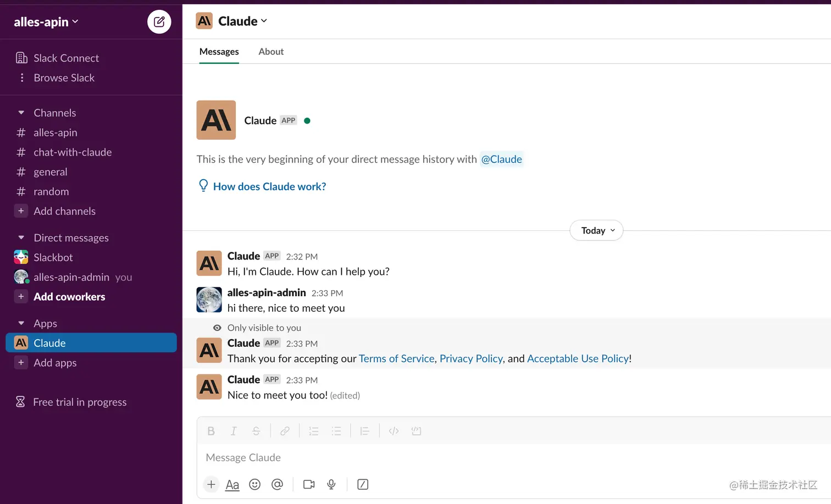The image size is (831, 504).
Task: Open the Privacy Policy link
Action: [471, 358]
